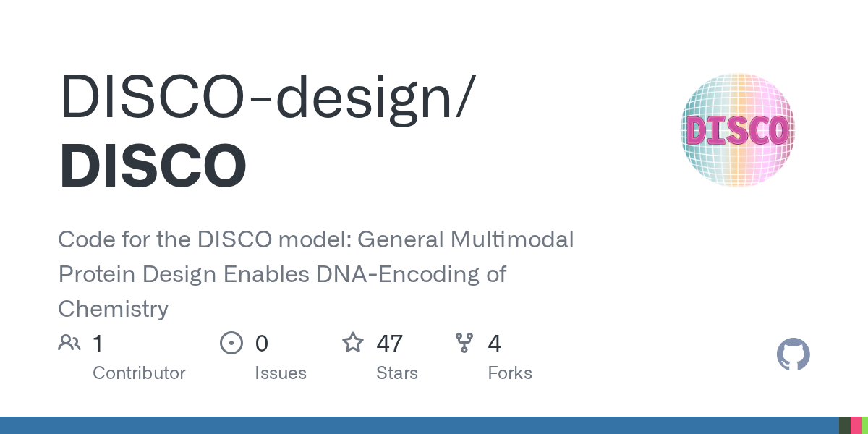Click the Forks branch icon
This screenshot has width=868, height=434.
[464, 342]
